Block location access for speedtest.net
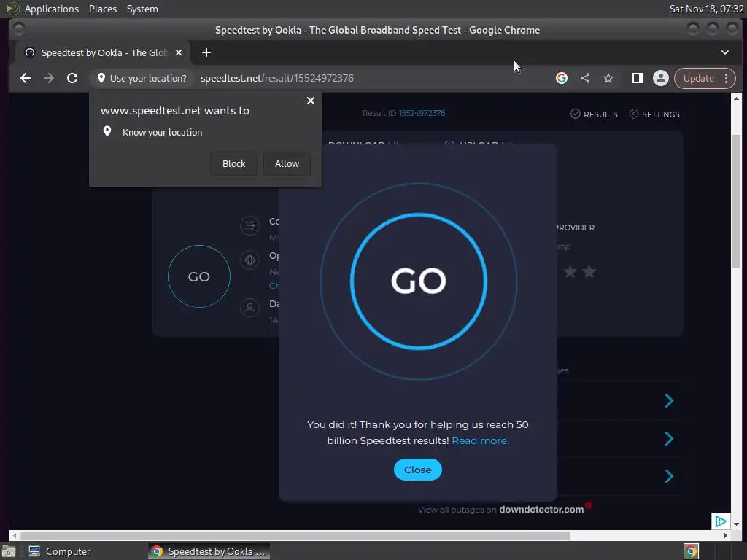 point(234,163)
